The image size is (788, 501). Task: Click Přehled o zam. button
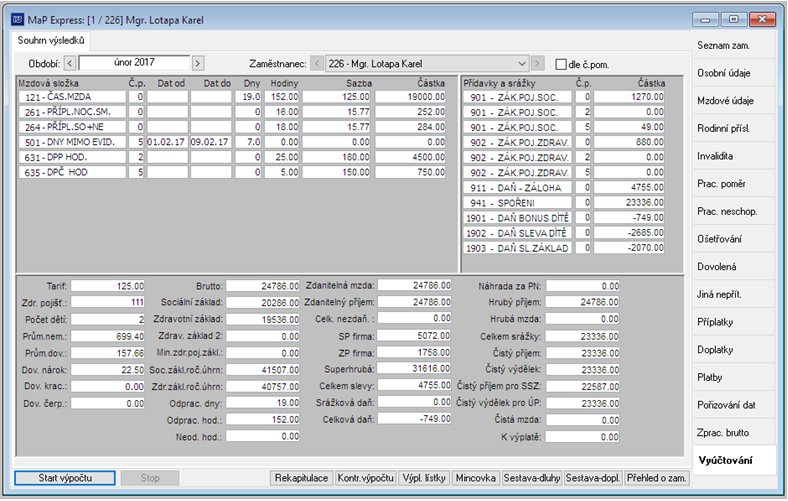tap(656, 477)
